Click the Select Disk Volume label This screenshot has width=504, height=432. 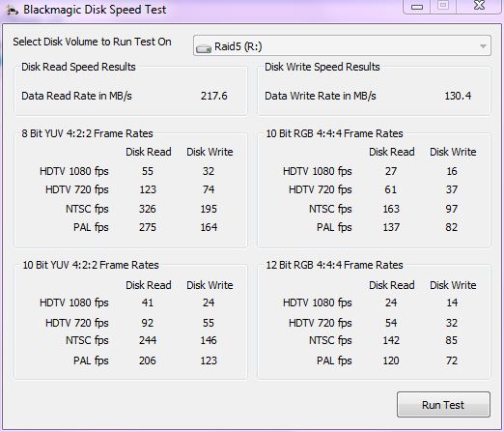(92, 42)
